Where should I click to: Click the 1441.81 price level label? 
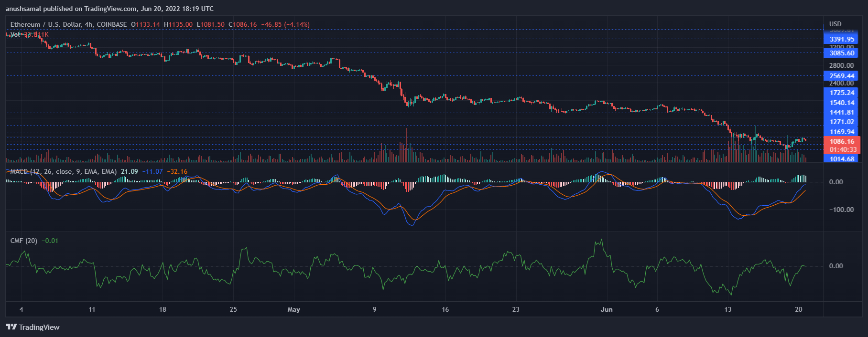click(x=841, y=112)
